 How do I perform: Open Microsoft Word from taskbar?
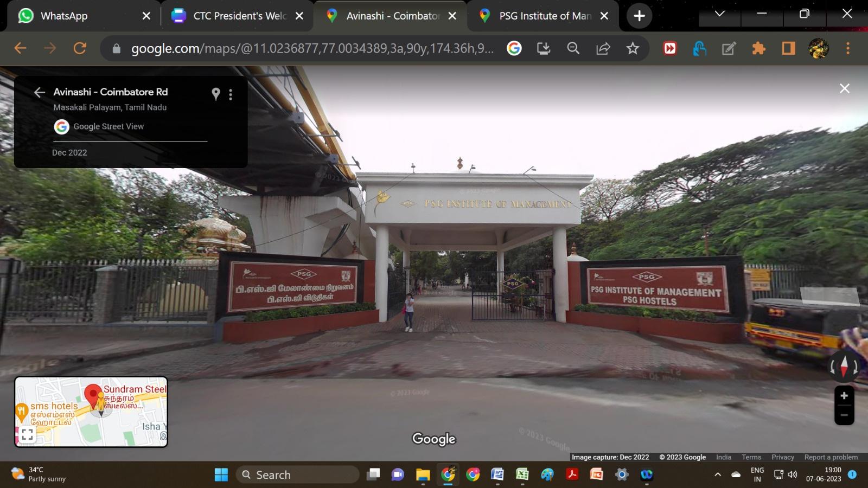[497, 475]
